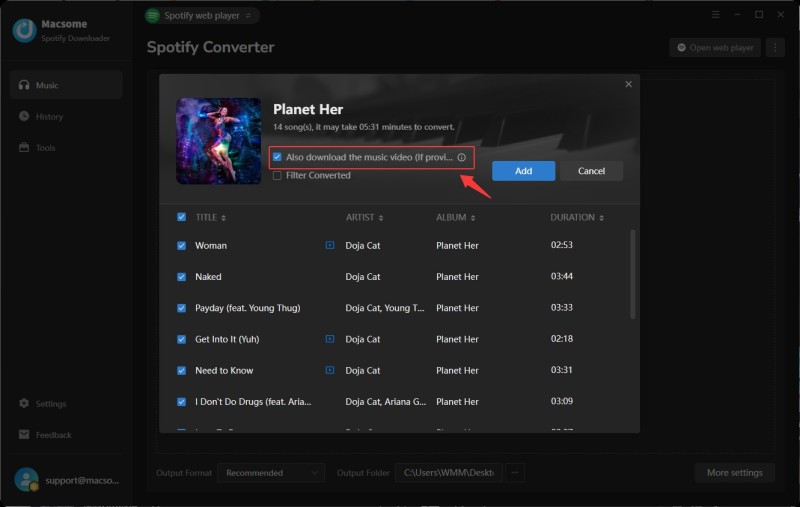Click the Settings gear icon
The width and height of the screenshot is (800, 507).
[x=24, y=403]
